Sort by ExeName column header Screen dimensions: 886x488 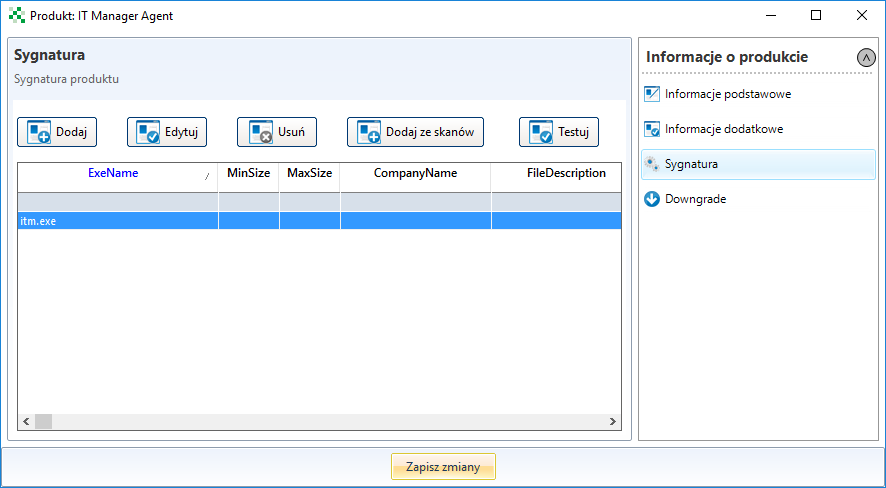pyautogui.click(x=118, y=177)
